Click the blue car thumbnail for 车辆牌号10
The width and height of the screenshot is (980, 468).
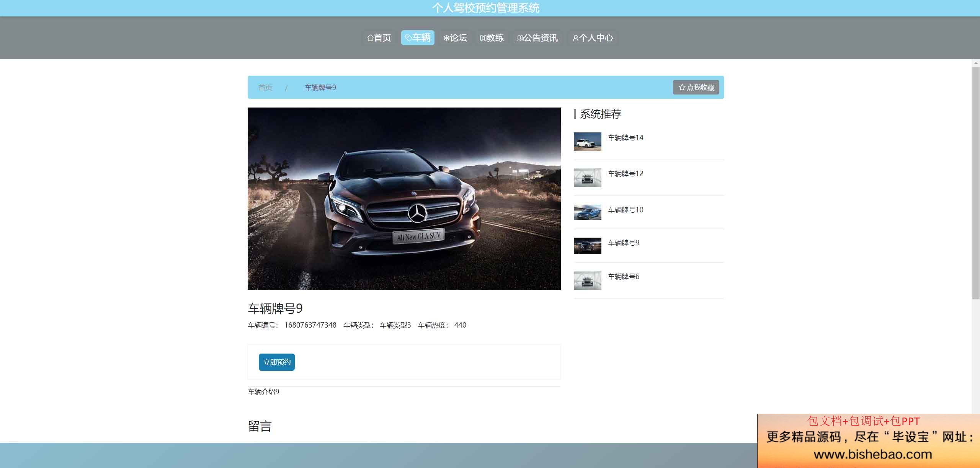point(587,212)
